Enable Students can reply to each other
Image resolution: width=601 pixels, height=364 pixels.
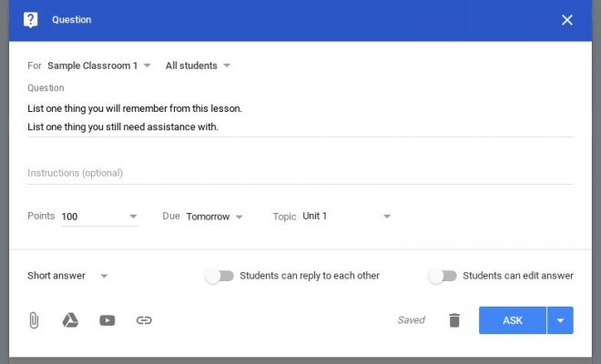coord(219,276)
